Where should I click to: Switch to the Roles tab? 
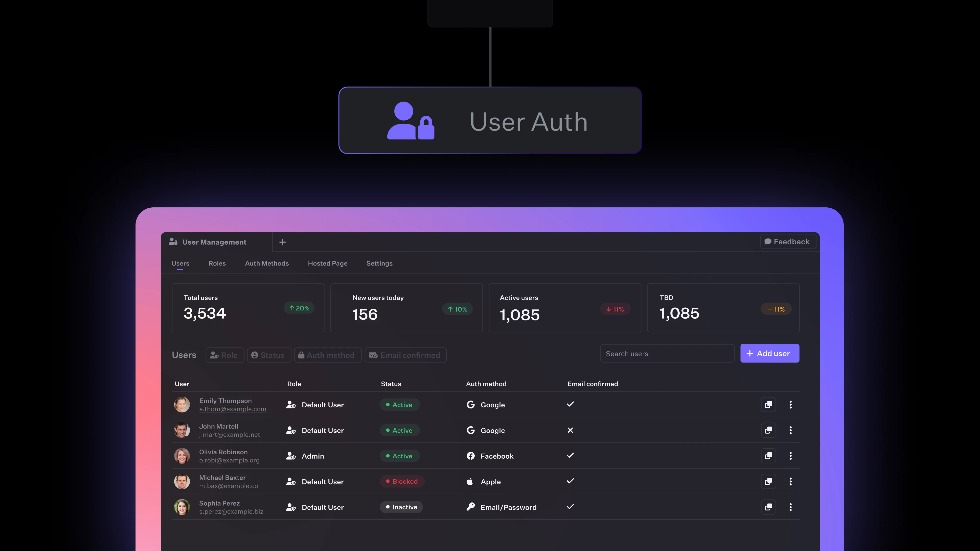click(217, 263)
